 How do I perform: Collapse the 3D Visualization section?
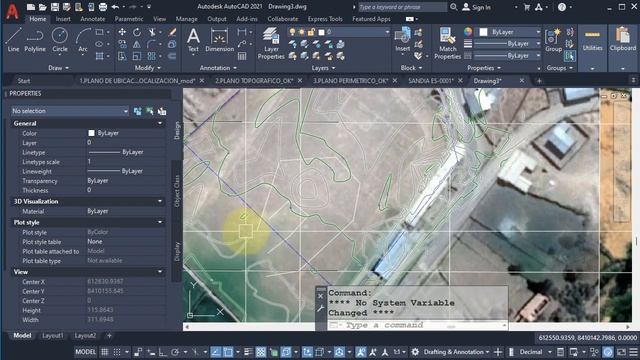pos(160,201)
